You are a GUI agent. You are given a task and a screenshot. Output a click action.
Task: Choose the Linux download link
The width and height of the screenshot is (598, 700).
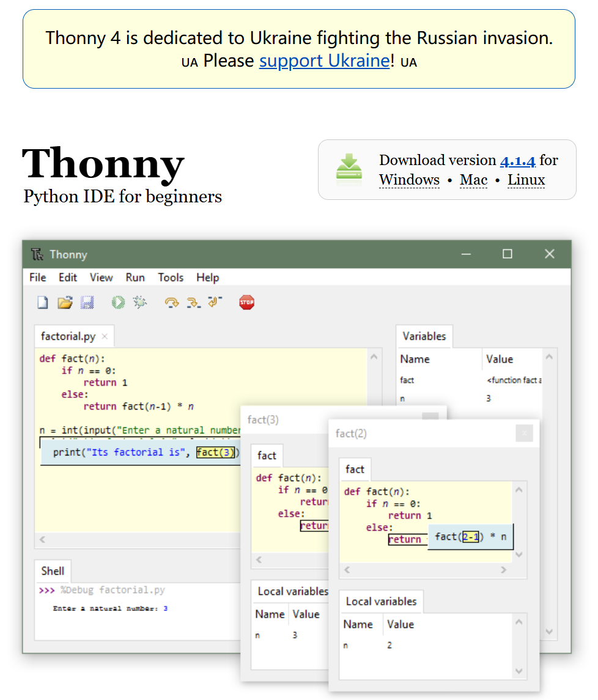click(x=526, y=180)
